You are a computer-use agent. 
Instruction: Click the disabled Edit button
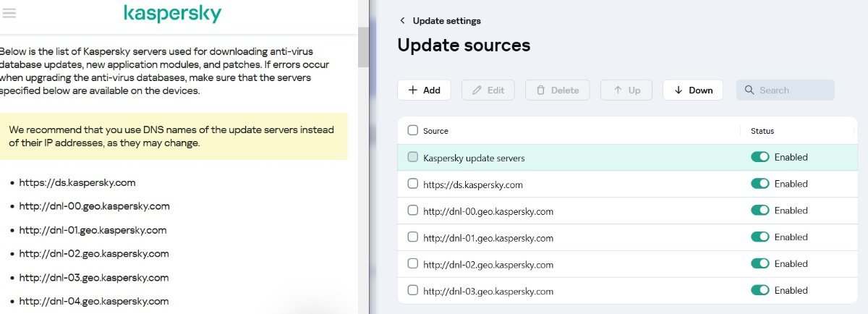[488, 90]
